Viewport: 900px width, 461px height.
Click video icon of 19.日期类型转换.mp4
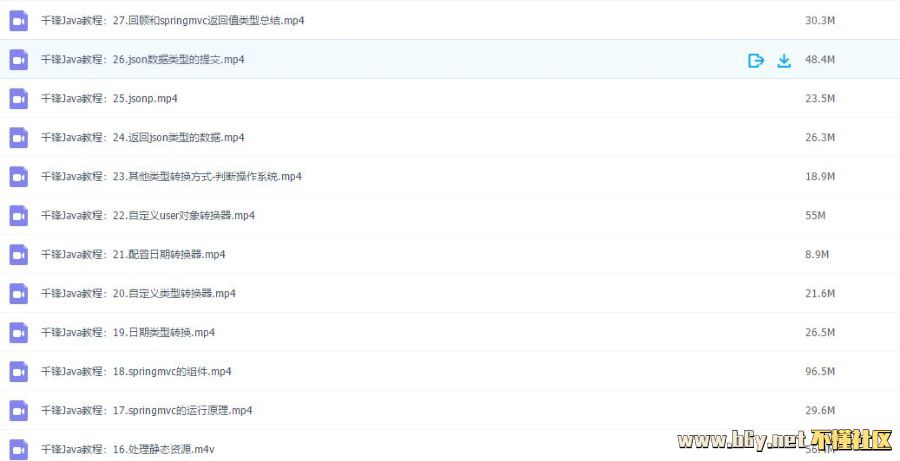coord(18,333)
